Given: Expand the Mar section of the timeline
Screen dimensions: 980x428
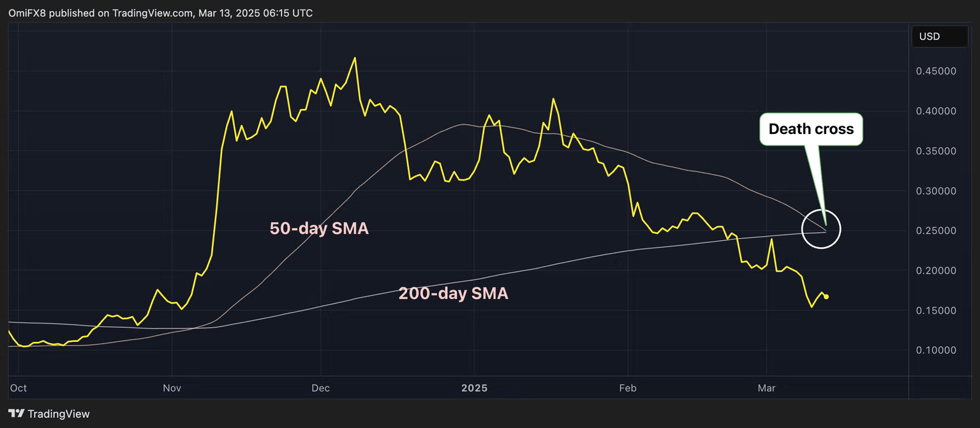Looking at the screenshot, I should coord(766,388).
